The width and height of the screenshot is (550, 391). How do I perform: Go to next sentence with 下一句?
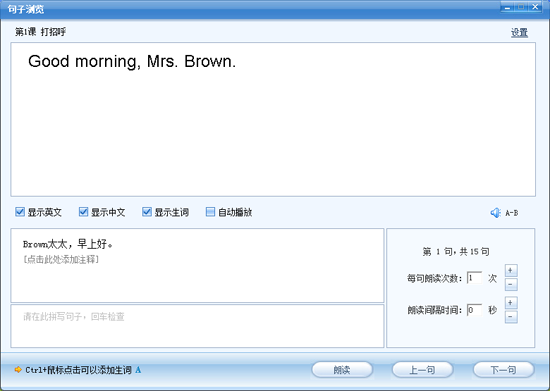(503, 370)
